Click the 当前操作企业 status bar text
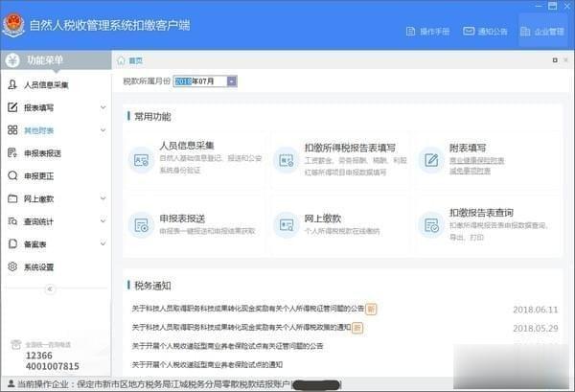This screenshot has width=575, height=392. click(153, 384)
